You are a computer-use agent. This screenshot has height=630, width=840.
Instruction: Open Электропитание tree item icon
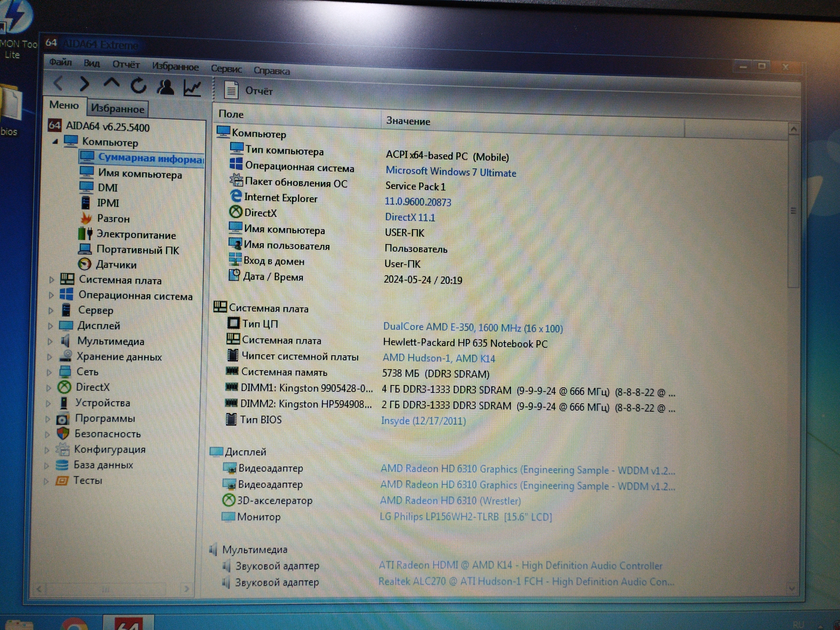tap(85, 234)
